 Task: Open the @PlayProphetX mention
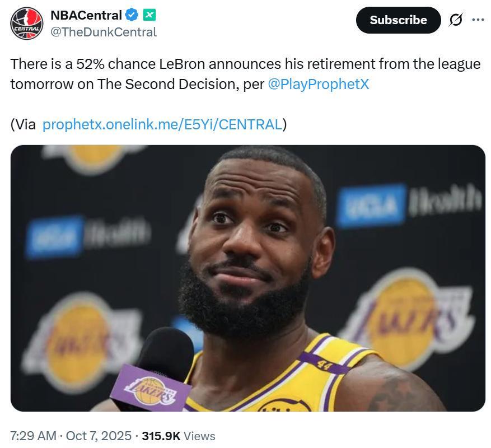318,84
